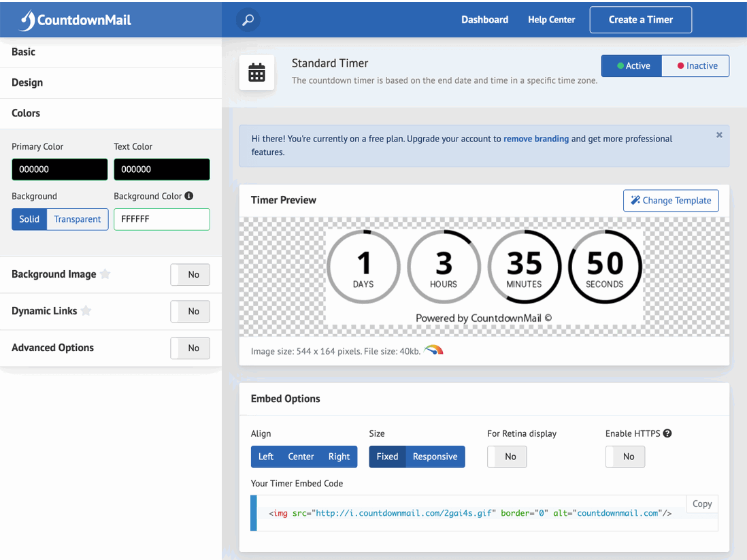The height and width of the screenshot is (560, 747).
Task: Set the timer status to Inactive
Action: [695, 65]
